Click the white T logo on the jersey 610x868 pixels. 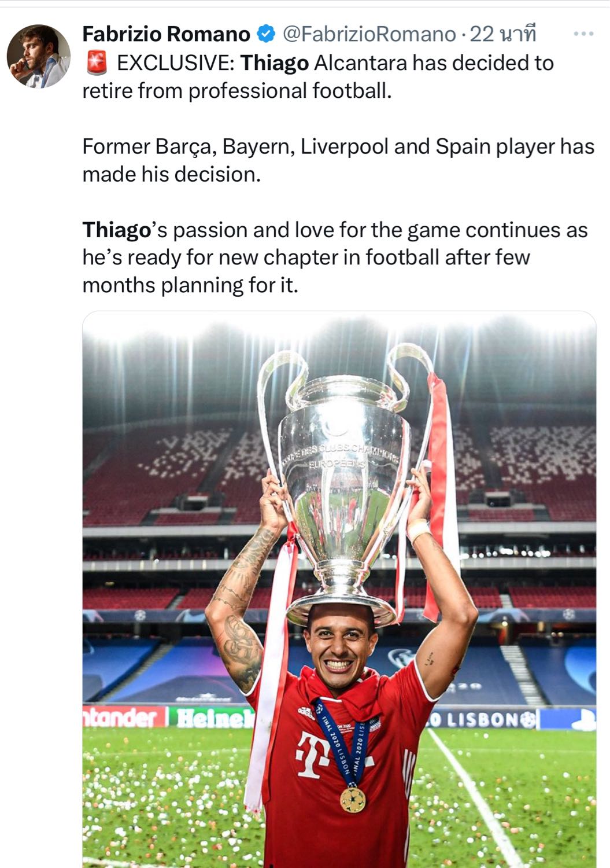[310, 755]
